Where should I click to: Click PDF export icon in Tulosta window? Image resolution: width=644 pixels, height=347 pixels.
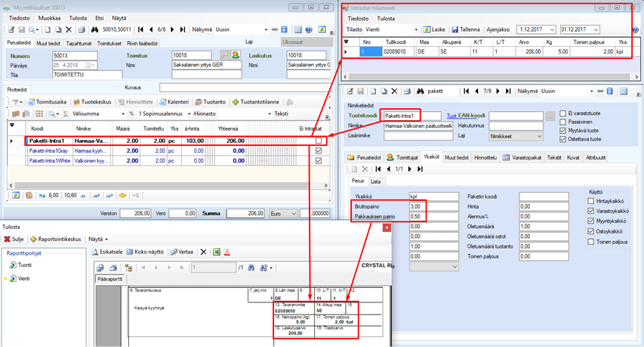[226, 252]
